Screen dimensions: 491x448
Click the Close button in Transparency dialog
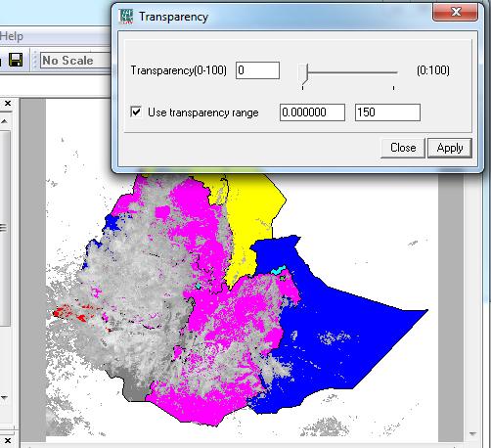tap(403, 148)
